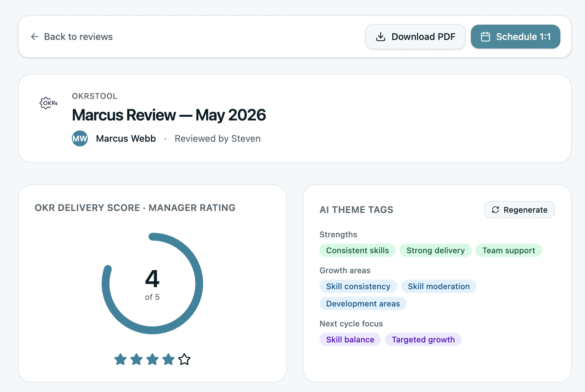The height and width of the screenshot is (392, 585).
Task: Click the Growth areas section label
Action: pos(345,271)
